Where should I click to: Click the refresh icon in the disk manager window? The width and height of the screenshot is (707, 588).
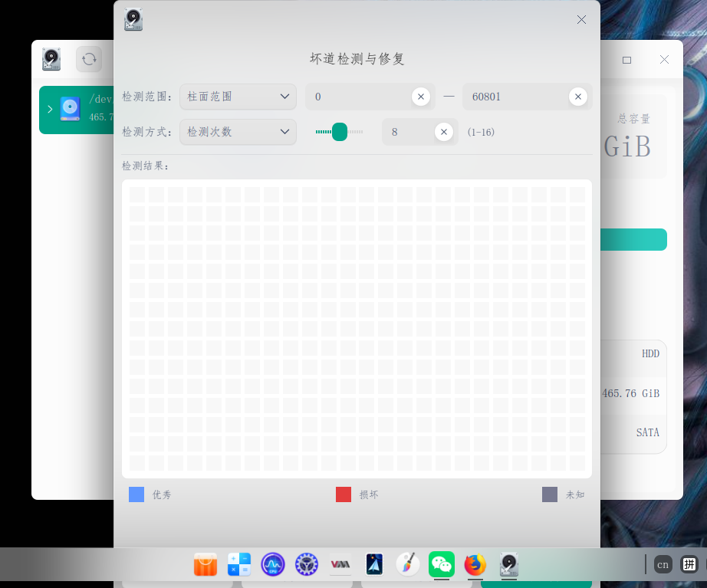(89, 59)
